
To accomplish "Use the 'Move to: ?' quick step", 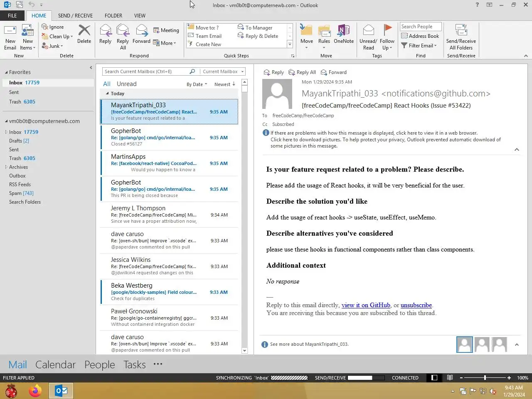I will [x=203, y=27].
